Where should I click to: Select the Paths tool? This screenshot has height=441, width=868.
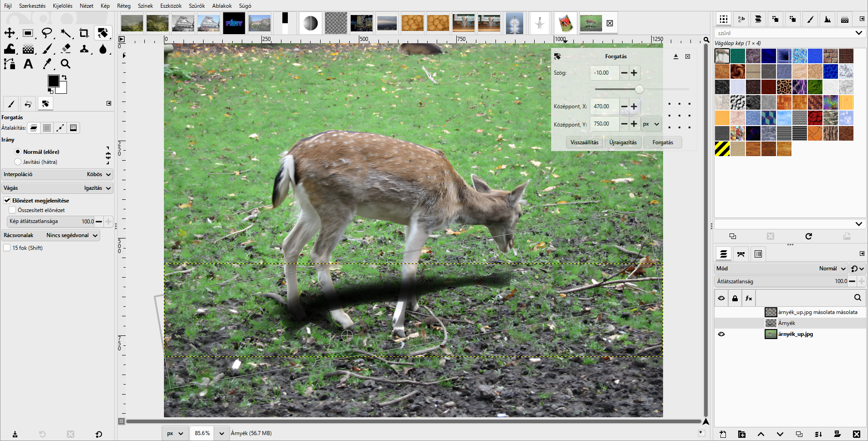(x=10, y=64)
